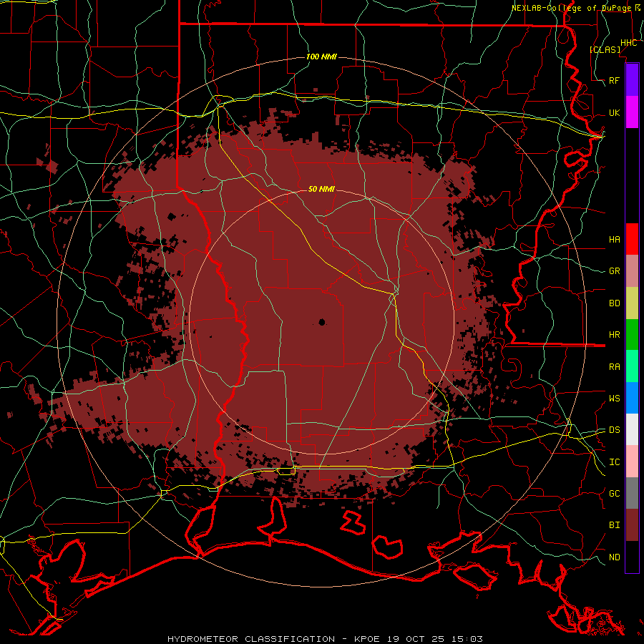Image resolution: width=644 pixels, height=644 pixels.
Task: Click the WS legend label
Action: pos(615,398)
